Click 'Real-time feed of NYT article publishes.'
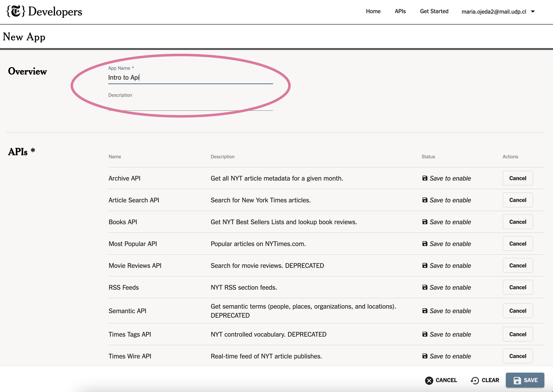This screenshot has height=392, width=553. click(266, 356)
